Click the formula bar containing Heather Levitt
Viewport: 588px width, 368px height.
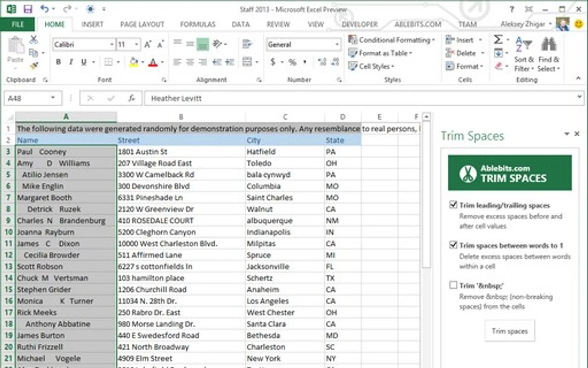click(360, 98)
